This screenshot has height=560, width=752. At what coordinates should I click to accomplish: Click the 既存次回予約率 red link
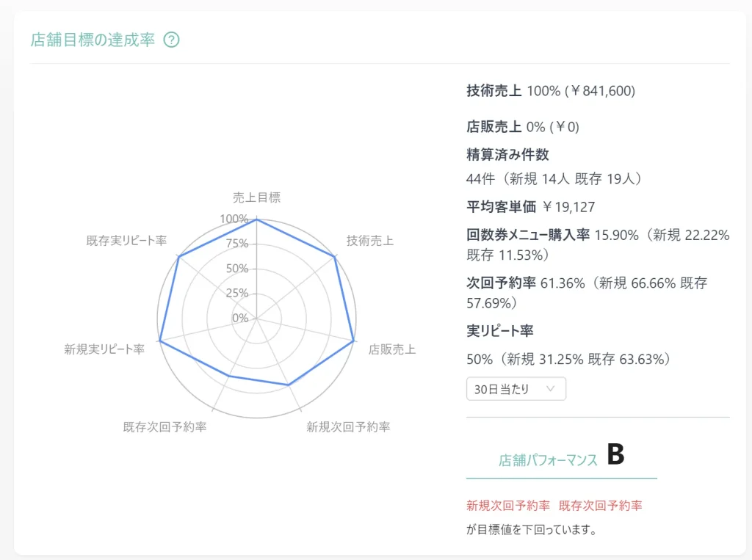(600, 505)
